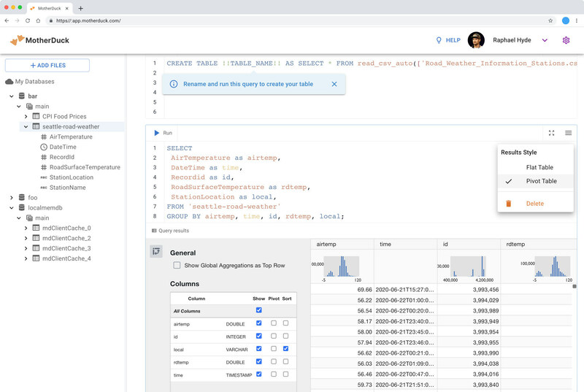The width and height of the screenshot is (584, 392).
Task: Dismiss the rename query tooltip
Action: tap(334, 84)
